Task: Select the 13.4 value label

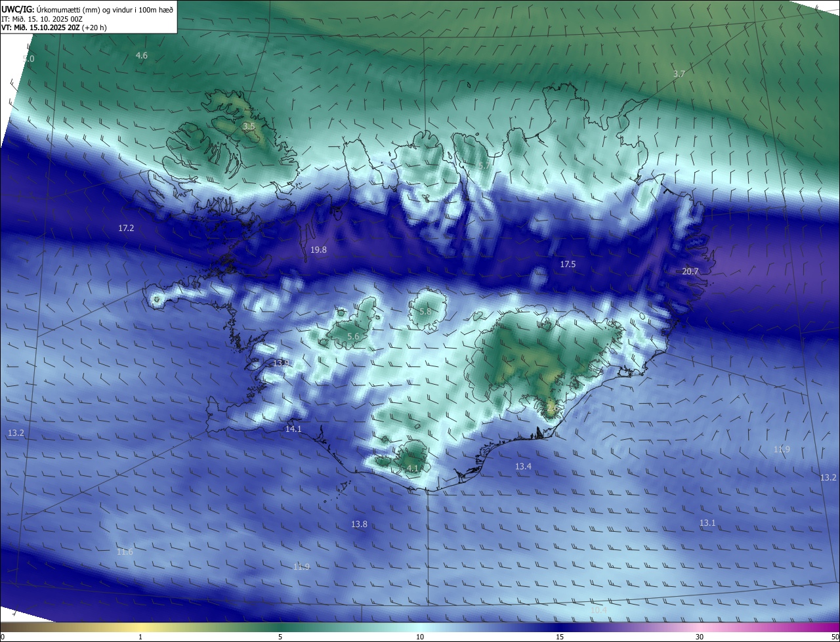Action: (x=523, y=466)
